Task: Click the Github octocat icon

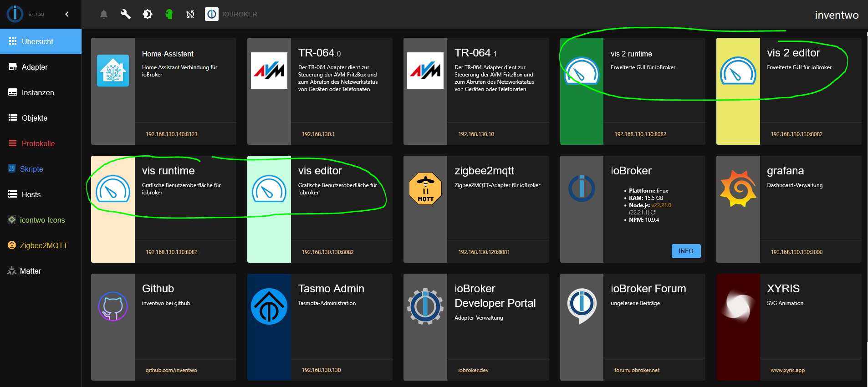Action: (x=113, y=306)
